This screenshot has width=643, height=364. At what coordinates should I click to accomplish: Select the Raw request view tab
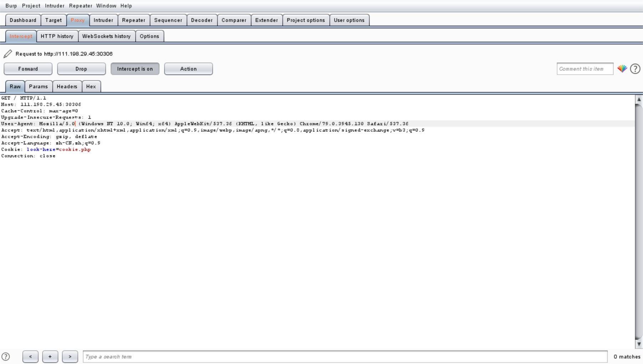(15, 87)
